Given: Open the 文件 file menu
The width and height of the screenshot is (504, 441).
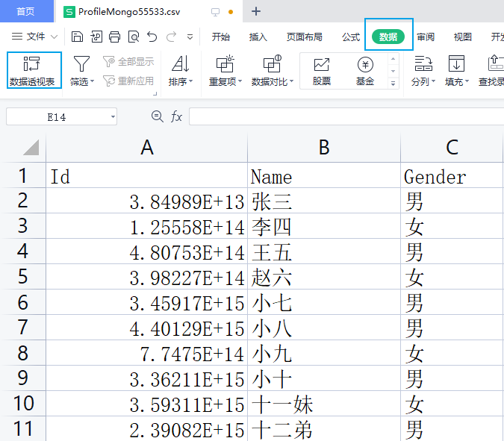Looking at the screenshot, I should (35, 37).
